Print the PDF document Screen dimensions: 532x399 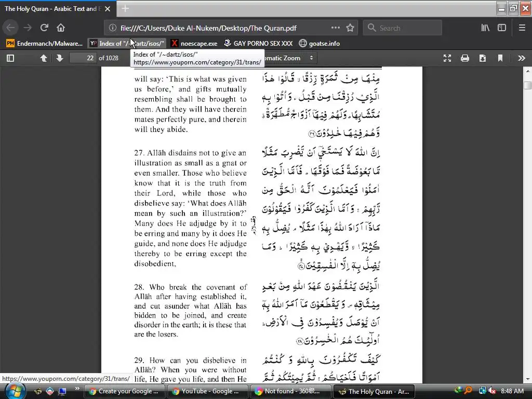(465, 58)
